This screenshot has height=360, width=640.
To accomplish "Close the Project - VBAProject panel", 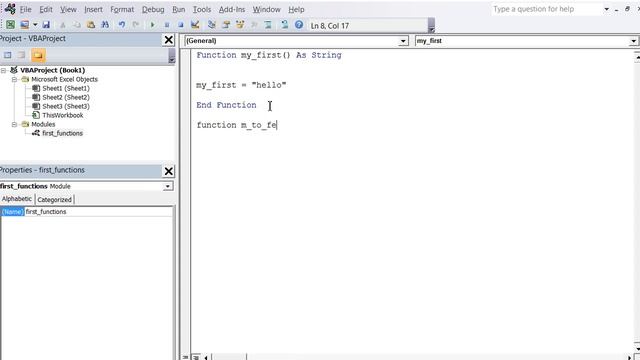I will point(169,40).
